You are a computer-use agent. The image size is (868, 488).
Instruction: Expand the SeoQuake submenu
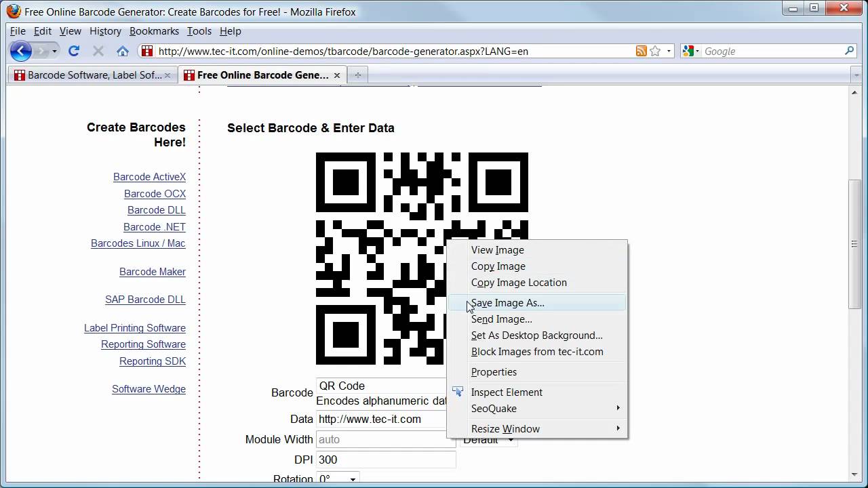(537, 409)
